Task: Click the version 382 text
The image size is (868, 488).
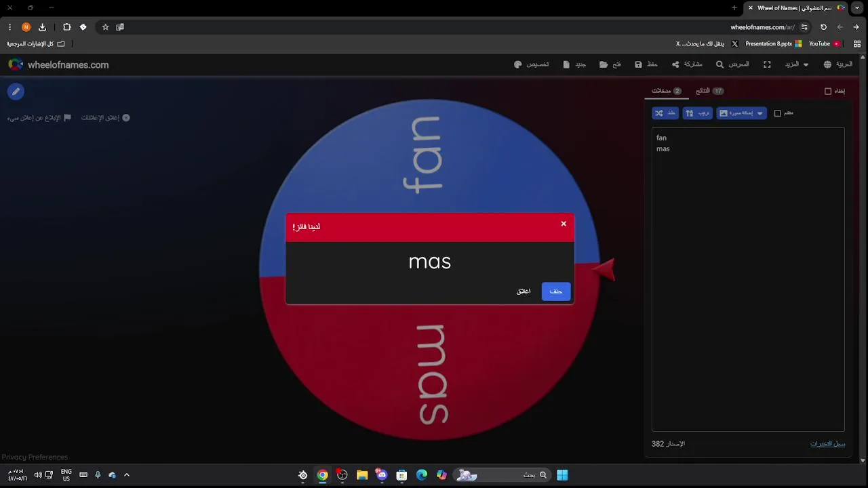Action: coord(668,444)
